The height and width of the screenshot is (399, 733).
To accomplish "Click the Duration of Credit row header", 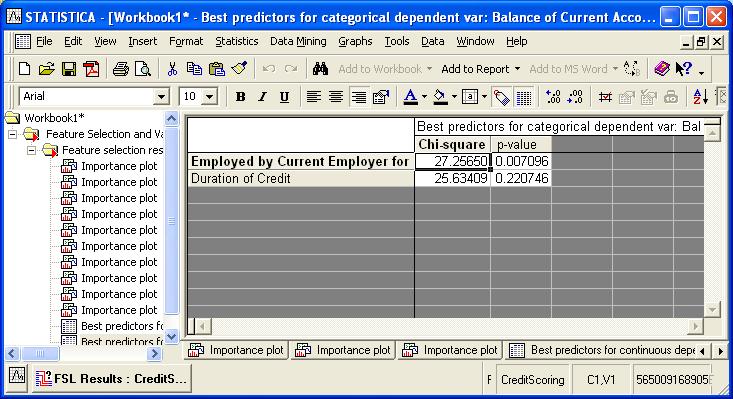I will (x=301, y=178).
